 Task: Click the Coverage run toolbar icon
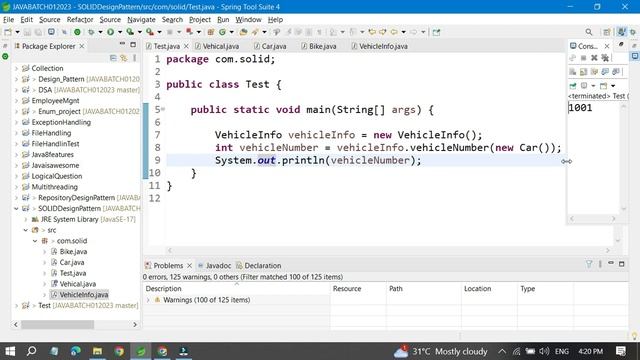tap(130, 32)
